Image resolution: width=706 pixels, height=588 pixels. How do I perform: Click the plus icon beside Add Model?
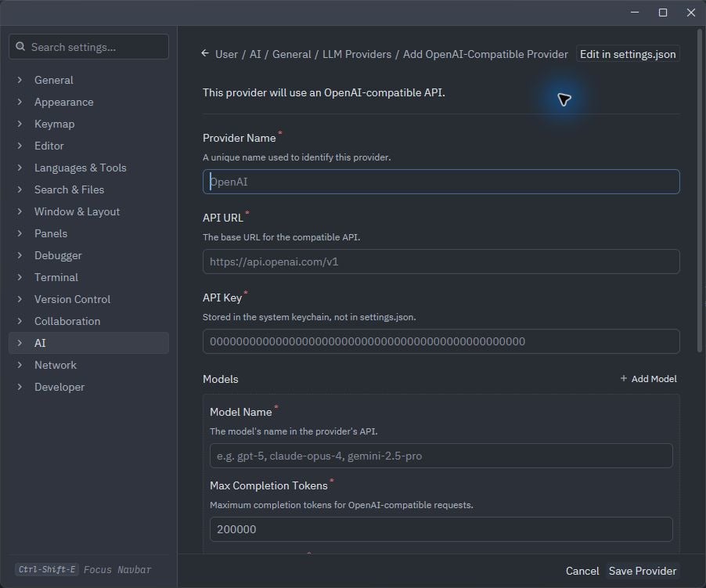point(624,379)
